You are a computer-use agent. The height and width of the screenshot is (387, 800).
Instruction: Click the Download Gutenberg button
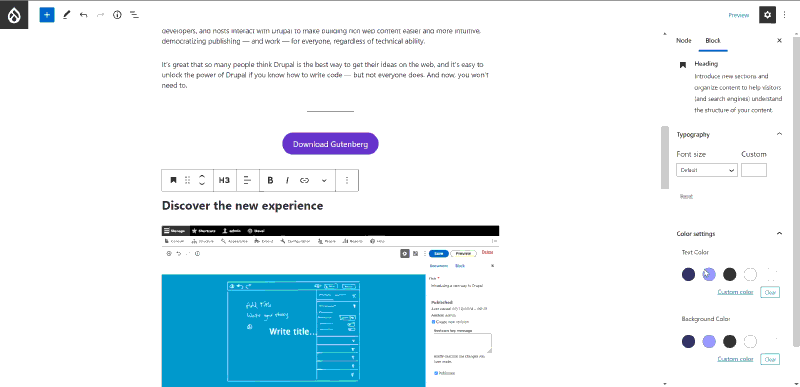point(331,144)
